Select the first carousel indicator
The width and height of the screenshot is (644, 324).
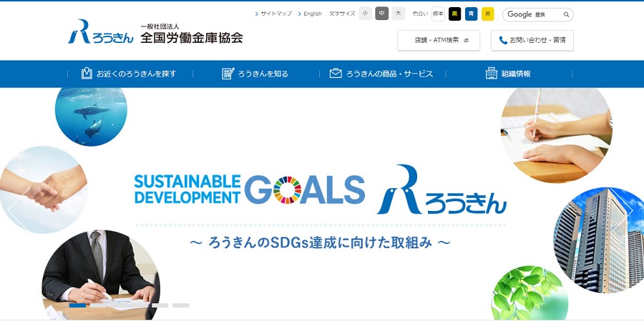[x=77, y=305]
